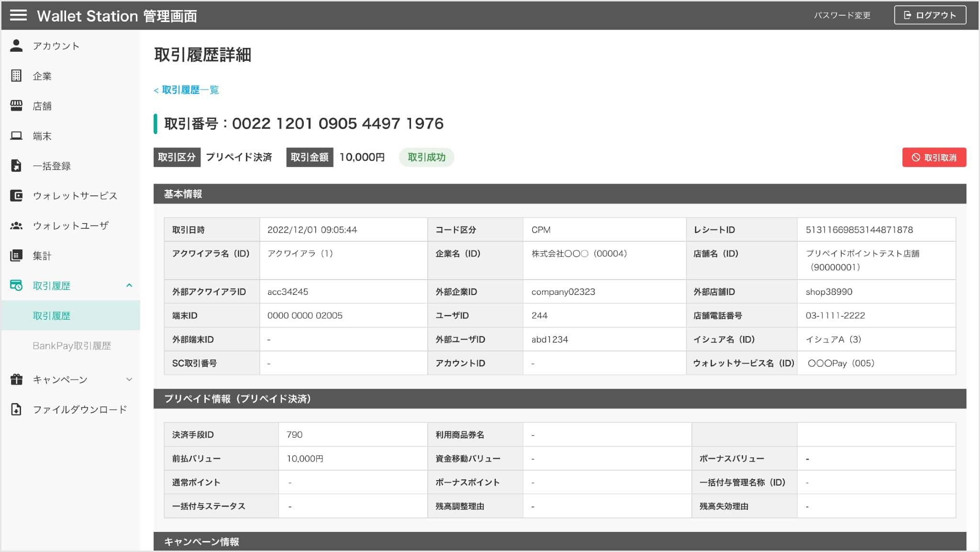Open the 取引履歴 submenu item
The image size is (980, 552).
click(52, 316)
